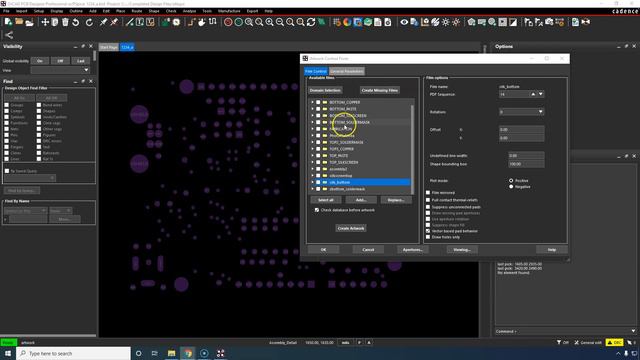The image size is (640, 360).
Task: Expand the silk_bottom film folder
Action: [x=313, y=182]
